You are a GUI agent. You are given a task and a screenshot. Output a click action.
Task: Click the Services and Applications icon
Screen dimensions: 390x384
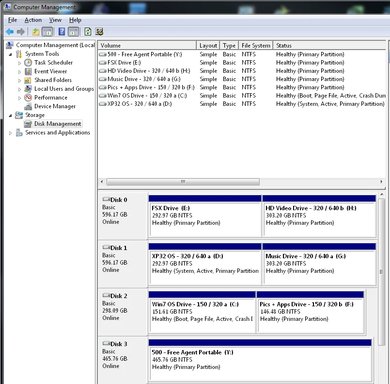pos(19,132)
